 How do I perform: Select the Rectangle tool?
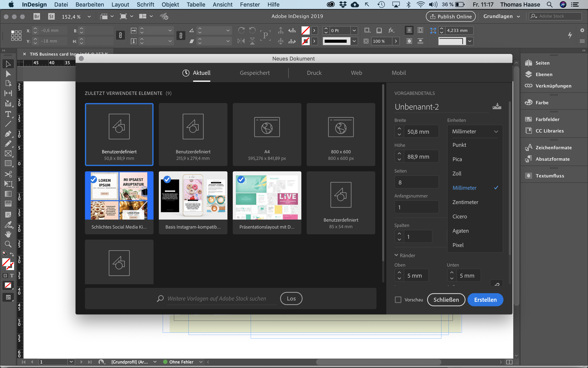pos(8,164)
